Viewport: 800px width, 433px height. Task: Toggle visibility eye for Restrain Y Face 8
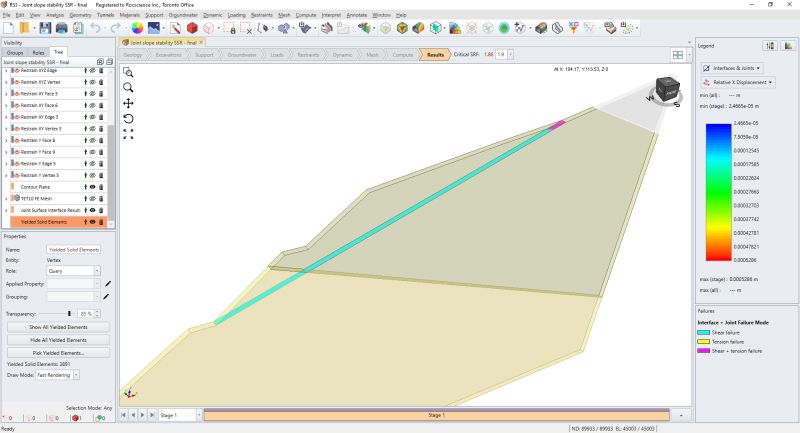[92, 140]
